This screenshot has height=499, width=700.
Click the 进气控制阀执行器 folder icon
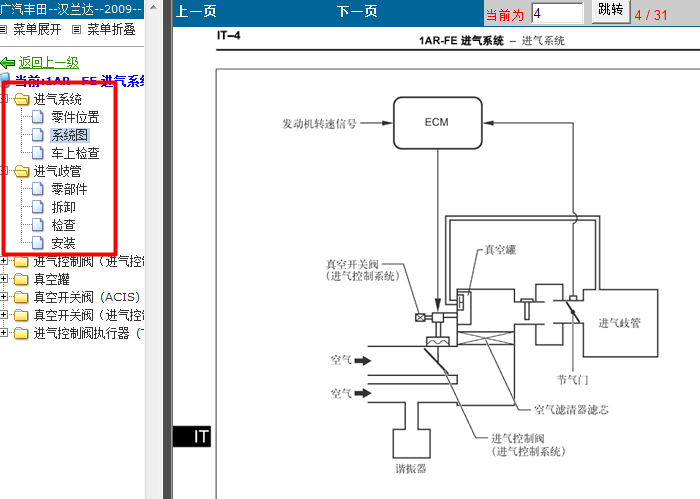21,333
